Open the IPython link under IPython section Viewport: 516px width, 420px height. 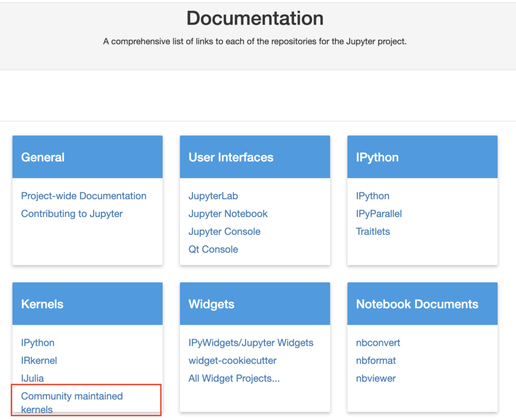(x=372, y=196)
